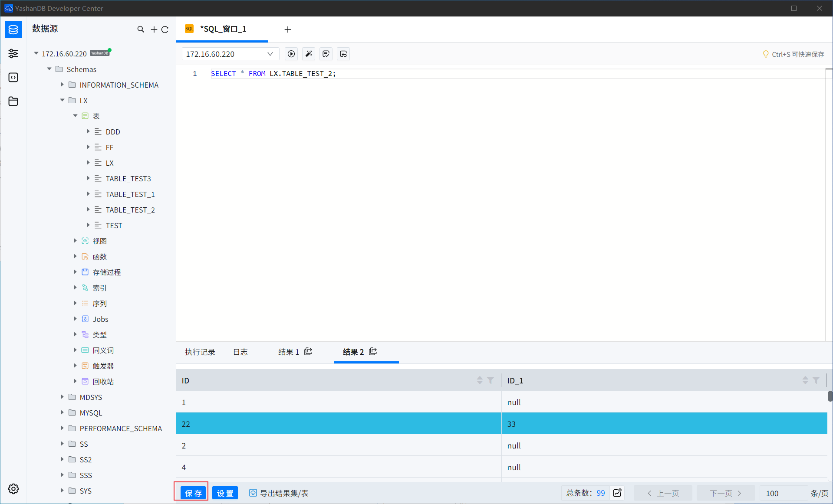Open the folder icon in left sidebar
Screen dimensions: 833x504
coord(13,101)
